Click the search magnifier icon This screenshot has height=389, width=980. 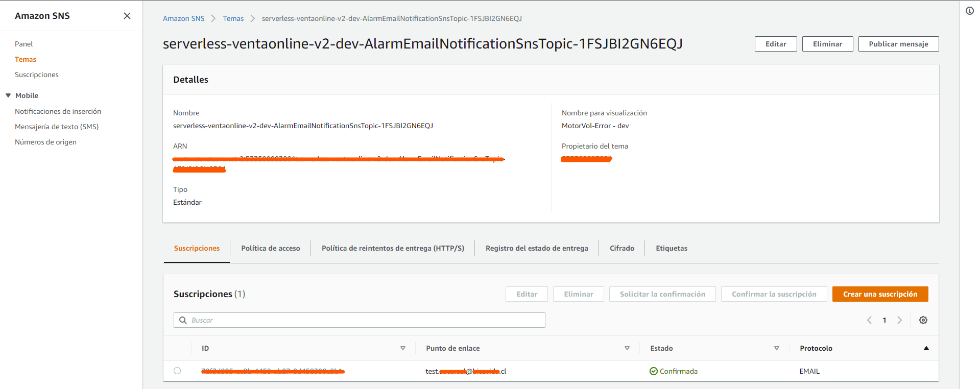[183, 320]
